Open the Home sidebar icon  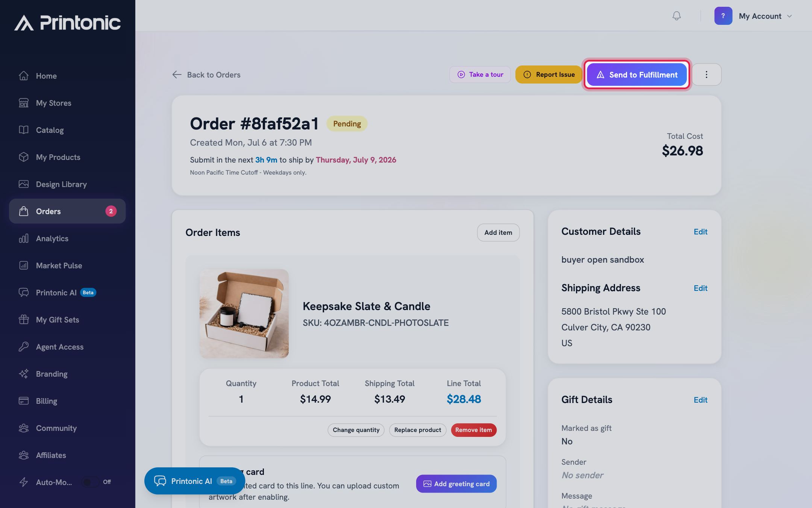click(24, 76)
